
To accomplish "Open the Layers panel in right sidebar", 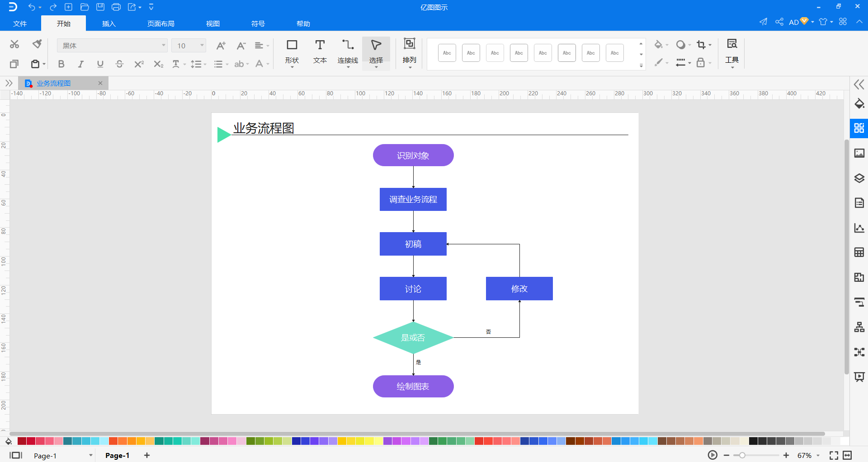I will point(859,178).
